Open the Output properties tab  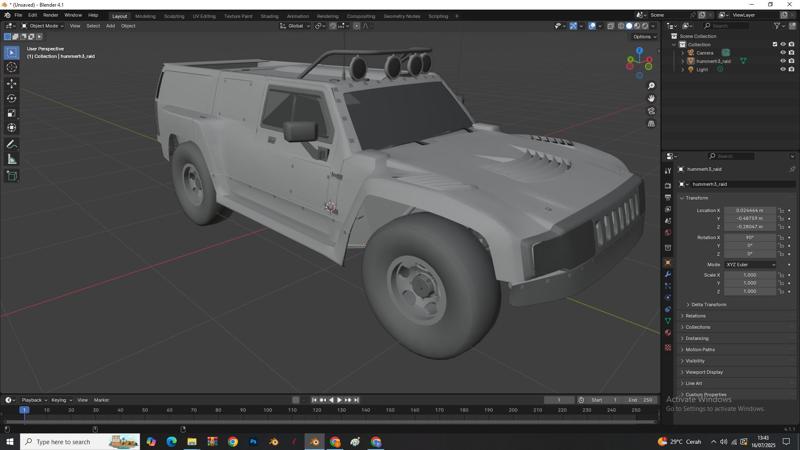click(668, 197)
